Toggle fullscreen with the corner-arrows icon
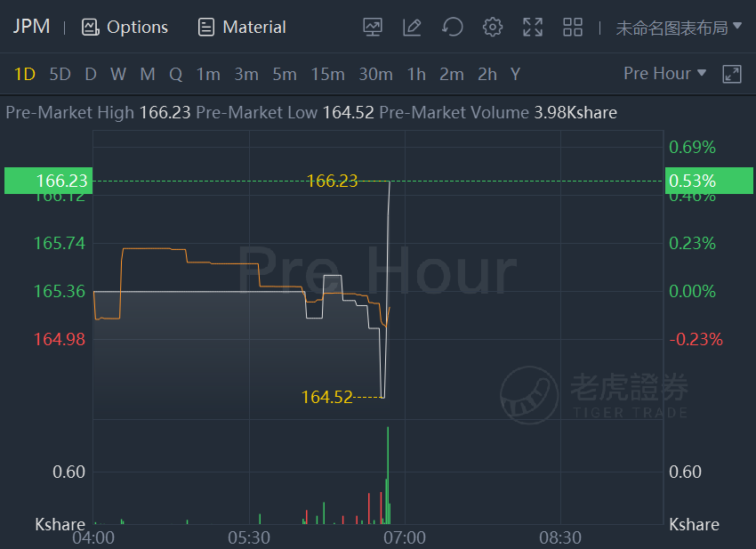The image size is (756, 549). 533,27
